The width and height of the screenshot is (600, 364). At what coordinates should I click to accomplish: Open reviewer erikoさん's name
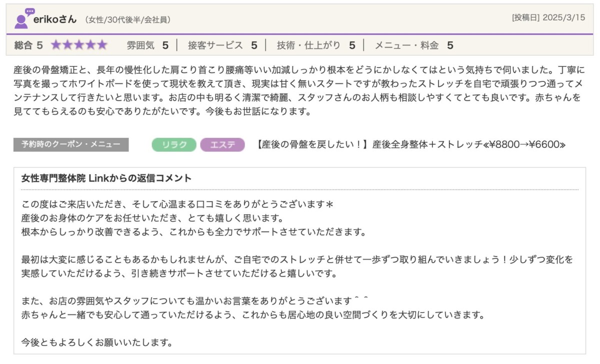click(x=55, y=19)
